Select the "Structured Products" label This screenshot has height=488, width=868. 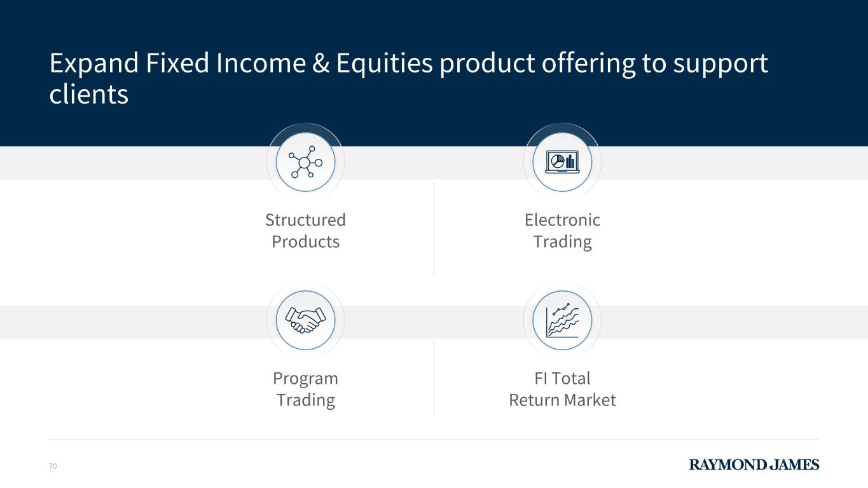(305, 231)
